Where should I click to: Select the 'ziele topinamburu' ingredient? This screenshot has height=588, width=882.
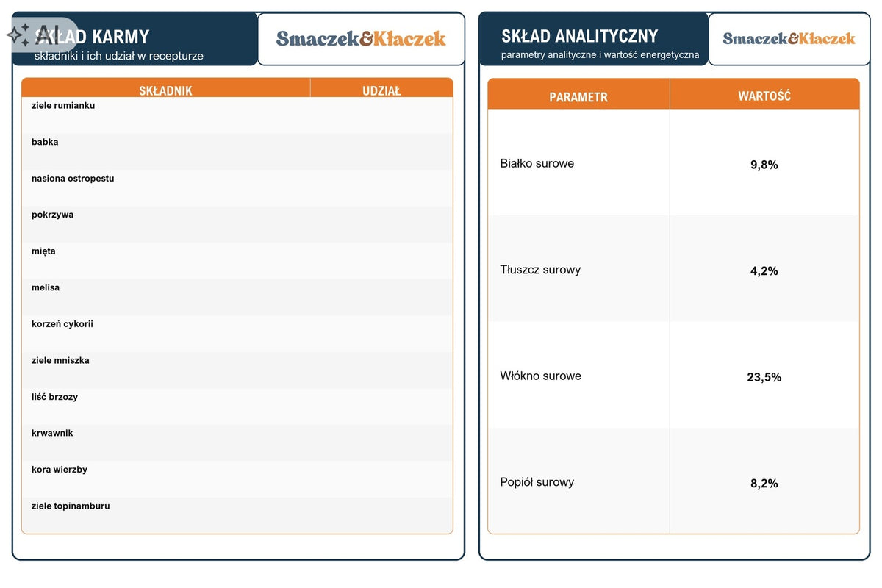(x=237, y=515)
